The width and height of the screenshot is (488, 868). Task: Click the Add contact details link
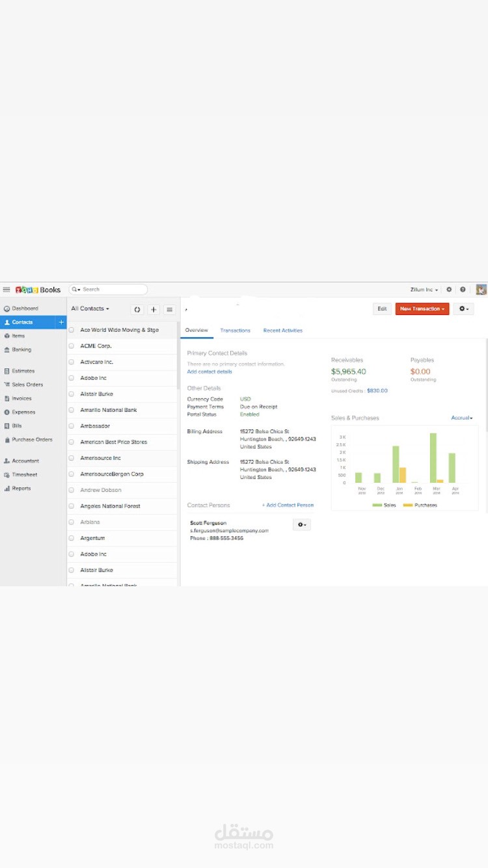point(210,372)
